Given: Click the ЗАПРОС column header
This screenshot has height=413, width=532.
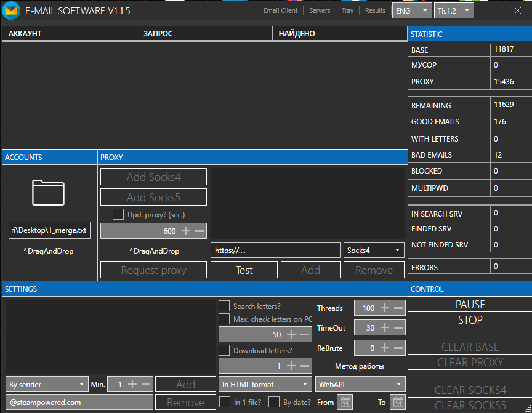Looking at the screenshot, I should point(205,34).
